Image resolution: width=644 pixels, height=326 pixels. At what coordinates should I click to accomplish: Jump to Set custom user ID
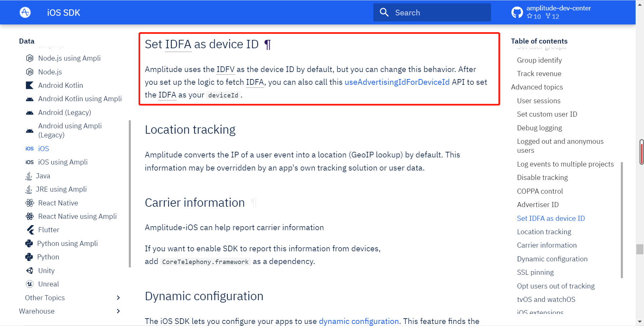547,114
